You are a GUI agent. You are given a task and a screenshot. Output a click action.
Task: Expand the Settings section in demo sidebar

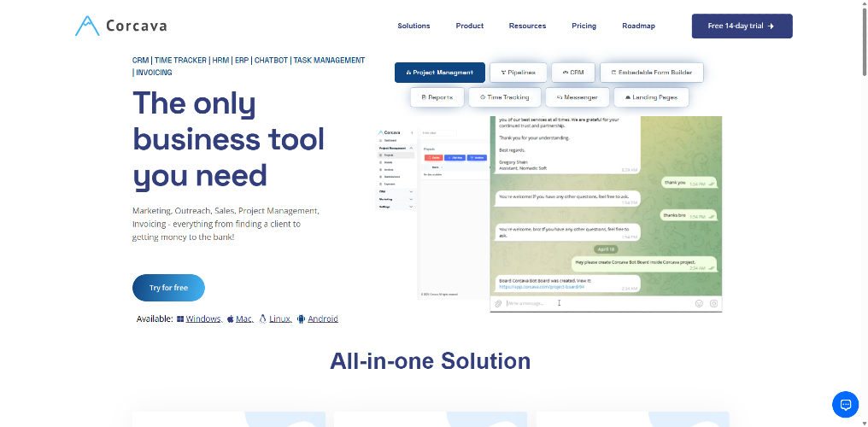pyautogui.click(x=396, y=207)
